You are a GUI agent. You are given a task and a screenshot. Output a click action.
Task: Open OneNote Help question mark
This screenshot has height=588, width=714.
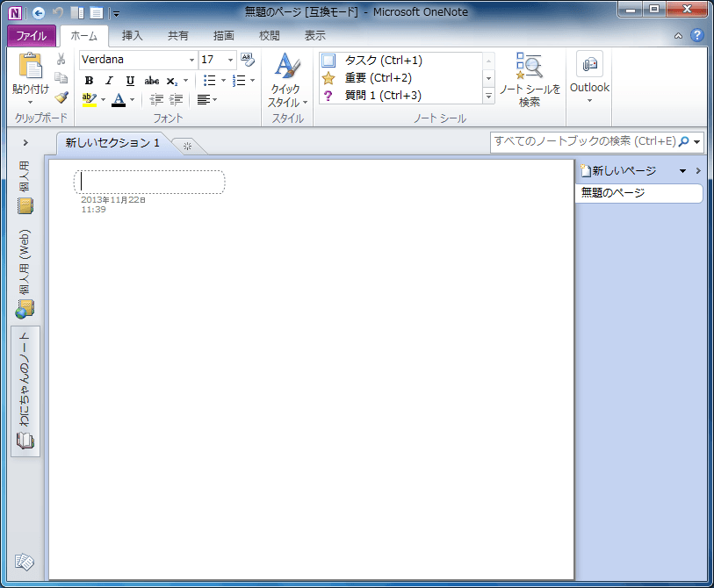[696, 35]
